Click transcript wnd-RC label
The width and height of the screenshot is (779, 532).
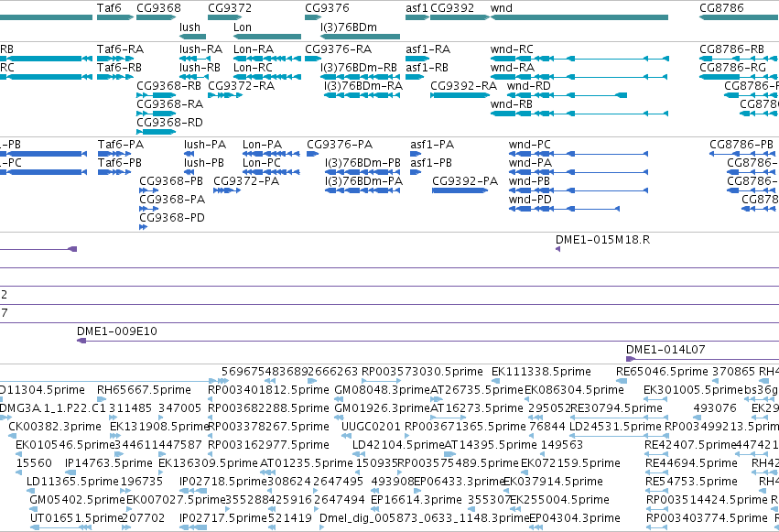point(512,49)
